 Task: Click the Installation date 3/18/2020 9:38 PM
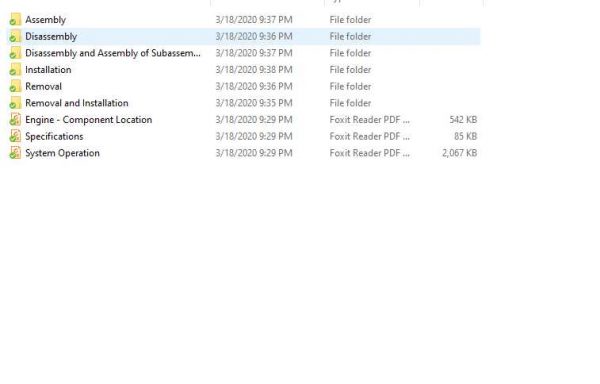tap(254, 70)
